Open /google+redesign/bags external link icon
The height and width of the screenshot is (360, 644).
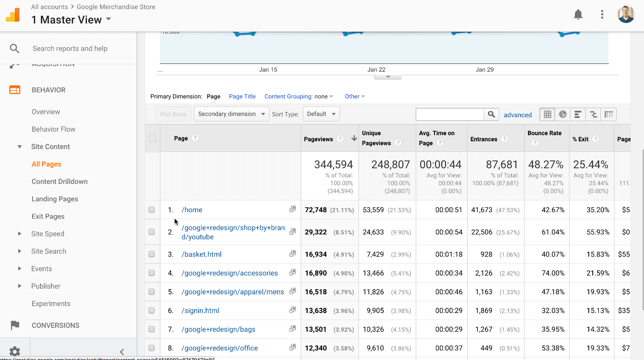pos(293,329)
